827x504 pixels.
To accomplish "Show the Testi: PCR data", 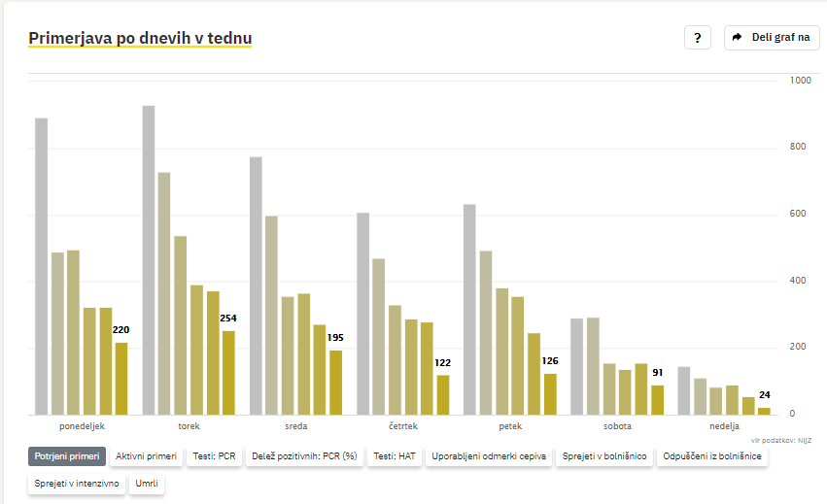I will tap(214, 456).
